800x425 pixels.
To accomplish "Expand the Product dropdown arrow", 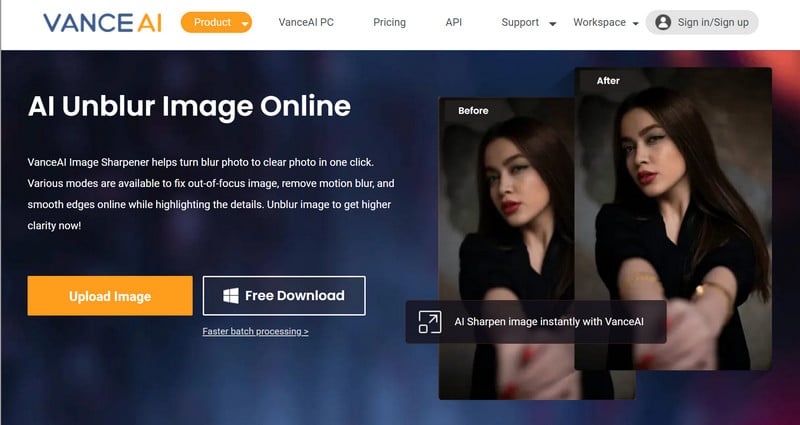I will tap(245, 23).
